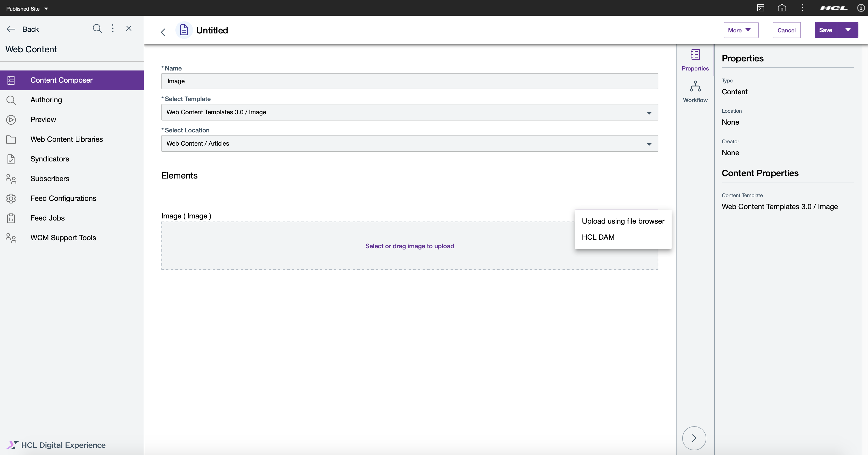Image resolution: width=868 pixels, height=455 pixels.
Task: Click the More button
Action: (741, 30)
